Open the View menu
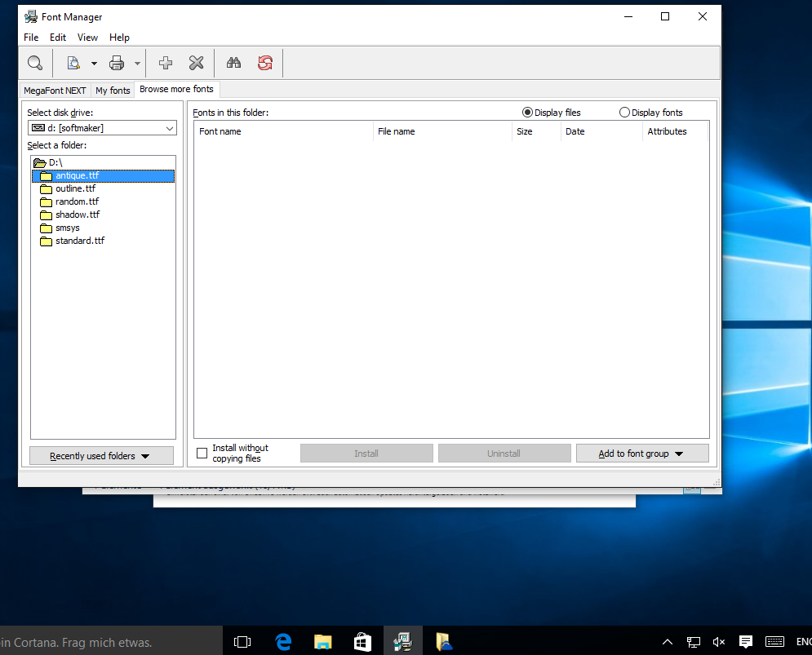 (x=87, y=38)
